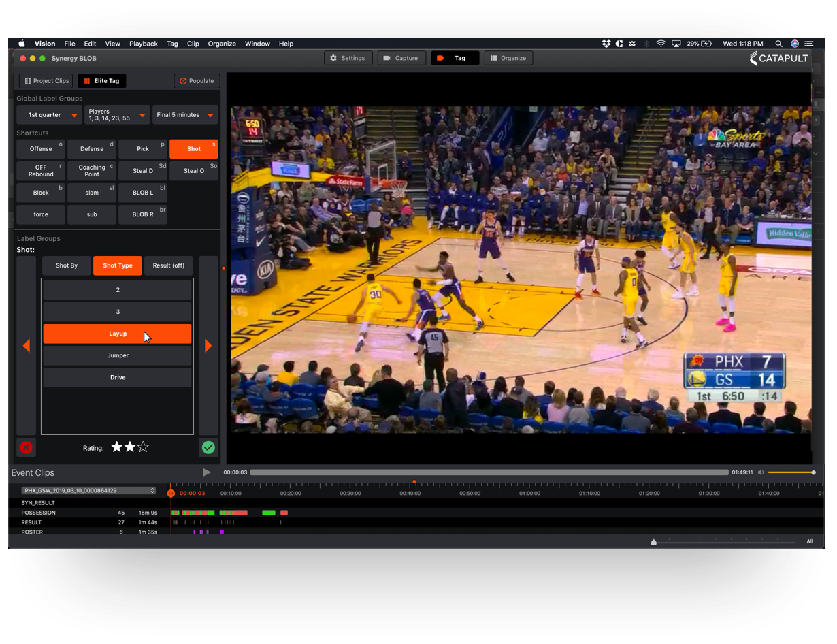
Task: Click the green checkmark confirm button
Action: pyautogui.click(x=208, y=447)
